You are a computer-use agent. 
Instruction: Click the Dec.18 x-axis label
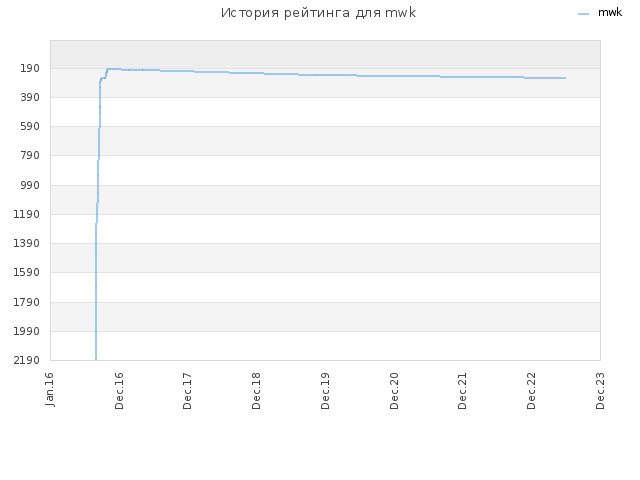(x=256, y=391)
